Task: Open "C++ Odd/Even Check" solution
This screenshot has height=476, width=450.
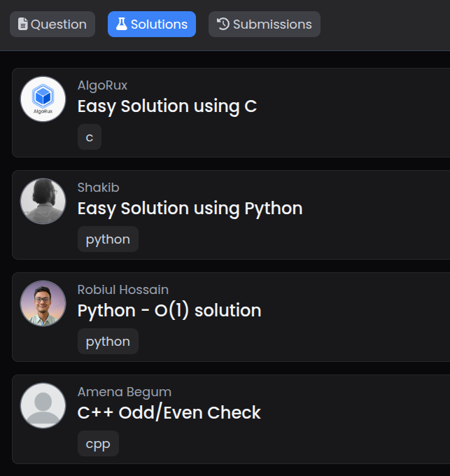Action: tap(169, 413)
